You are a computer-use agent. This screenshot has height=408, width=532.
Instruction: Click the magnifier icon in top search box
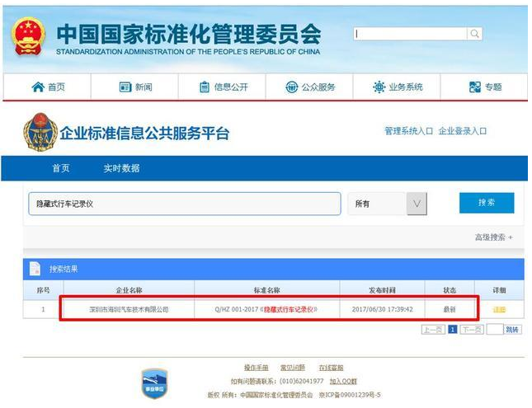point(474,34)
